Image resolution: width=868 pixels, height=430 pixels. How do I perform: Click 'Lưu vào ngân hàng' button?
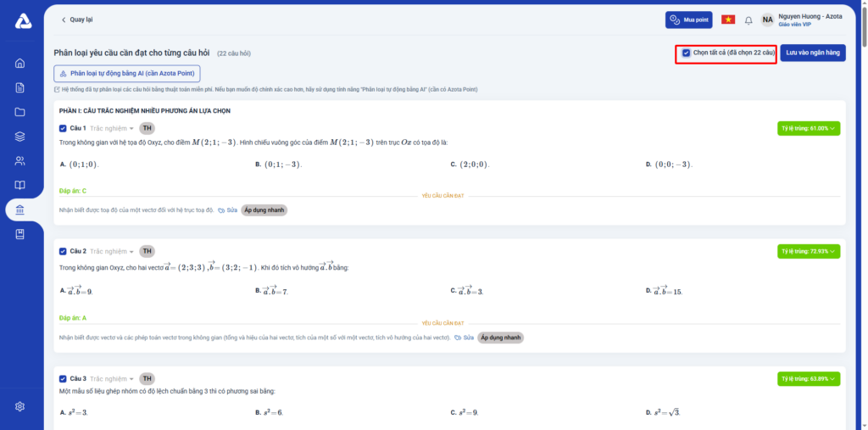(x=812, y=53)
